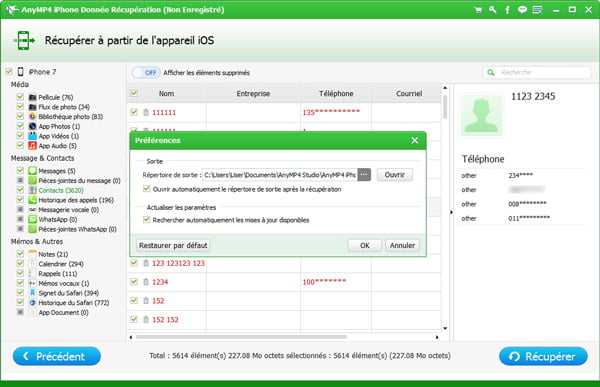Sort by the Téléphone column header

pos(336,93)
